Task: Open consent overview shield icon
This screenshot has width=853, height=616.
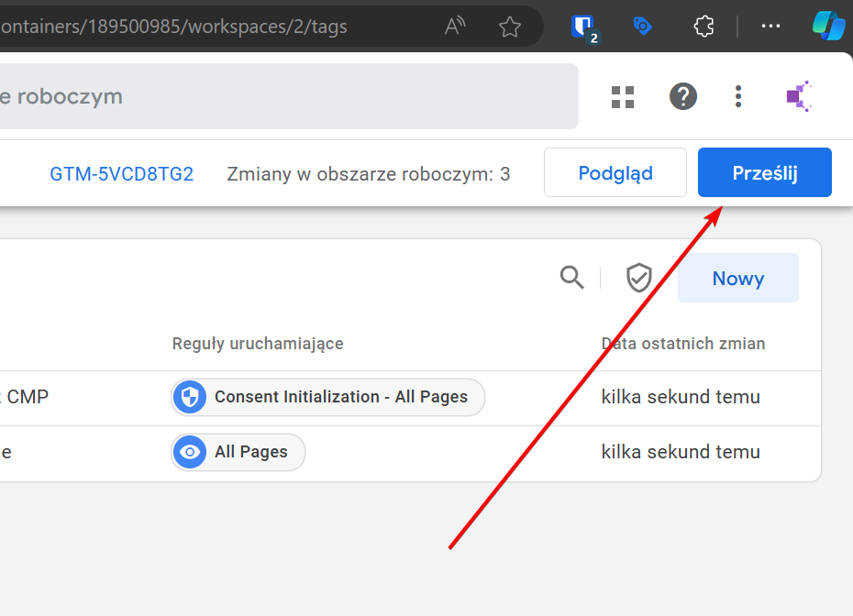Action: tap(638, 278)
